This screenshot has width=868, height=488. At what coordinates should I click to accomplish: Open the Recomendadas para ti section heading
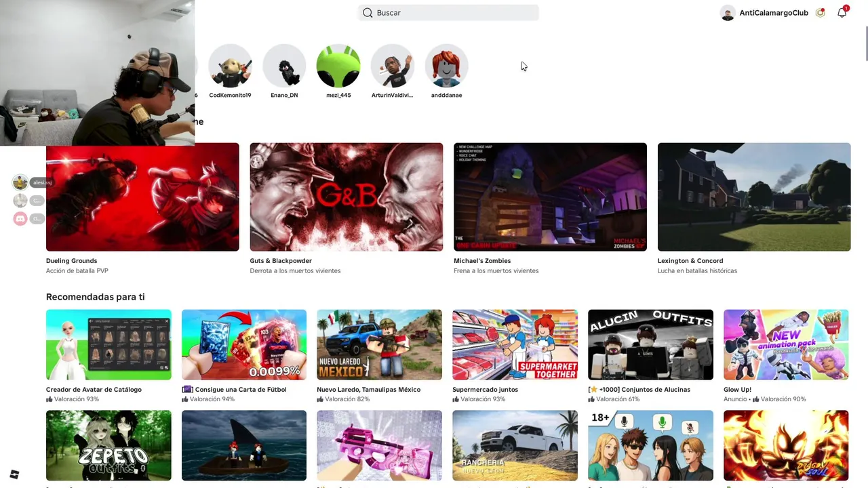click(95, 297)
